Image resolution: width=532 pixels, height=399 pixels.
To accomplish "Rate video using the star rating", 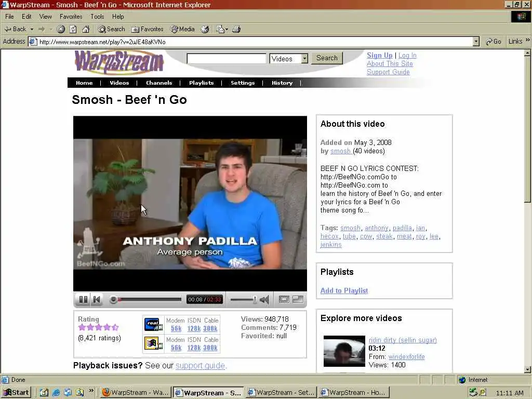I will pyautogui.click(x=98, y=327).
